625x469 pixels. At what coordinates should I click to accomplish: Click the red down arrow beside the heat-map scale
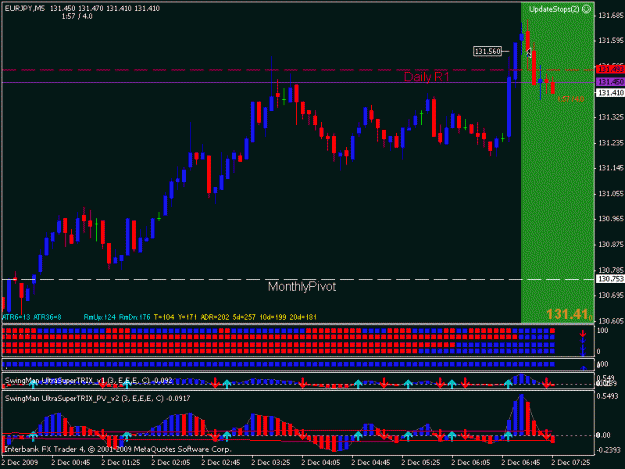pyautogui.click(x=583, y=334)
